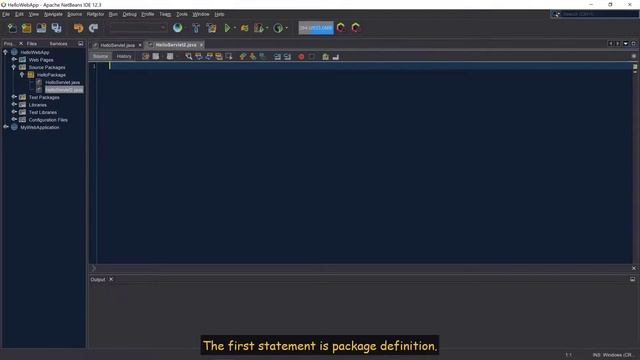The width and height of the screenshot is (640, 360).
Task: Click the New File icon in main toolbar
Action: pyautogui.click(x=12, y=28)
